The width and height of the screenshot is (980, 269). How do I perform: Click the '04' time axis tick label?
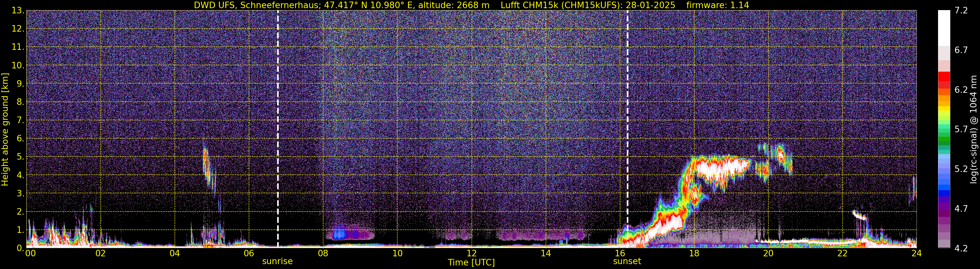[x=175, y=254]
